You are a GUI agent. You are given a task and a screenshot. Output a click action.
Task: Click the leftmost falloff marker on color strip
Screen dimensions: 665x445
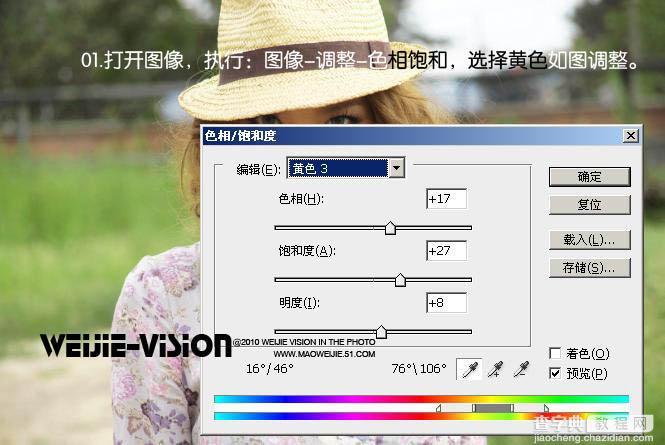pos(439,408)
